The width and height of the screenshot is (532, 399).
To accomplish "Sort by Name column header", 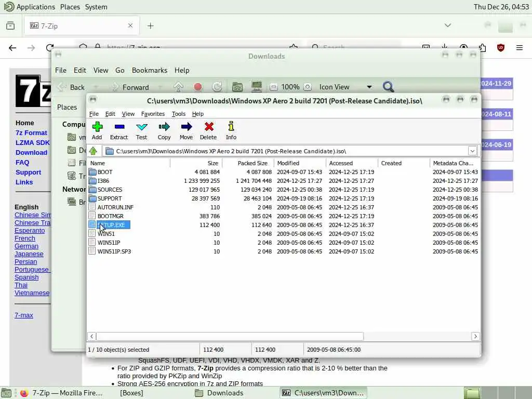I will (x=129, y=163).
